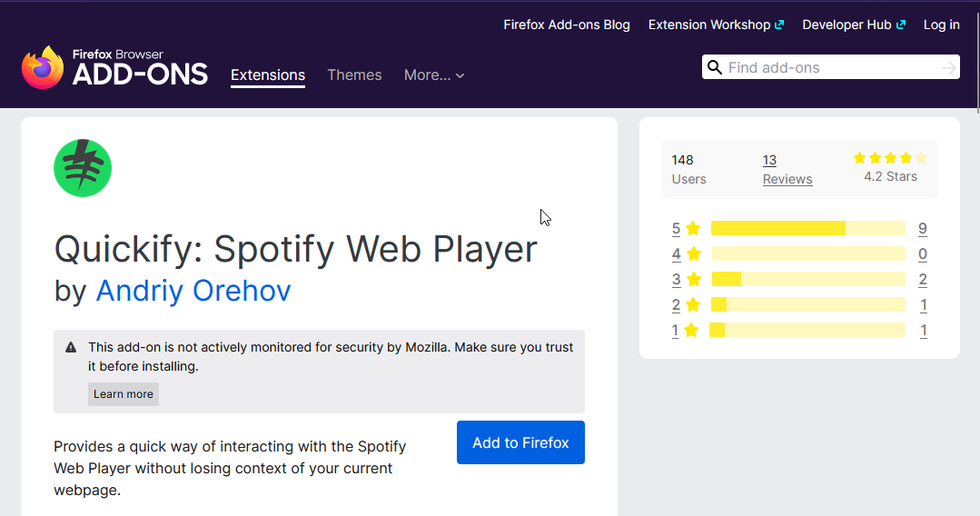Image resolution: width=980 pixels, height=516 pixels.
Task: Click the Learn more button
Action: 124,394
